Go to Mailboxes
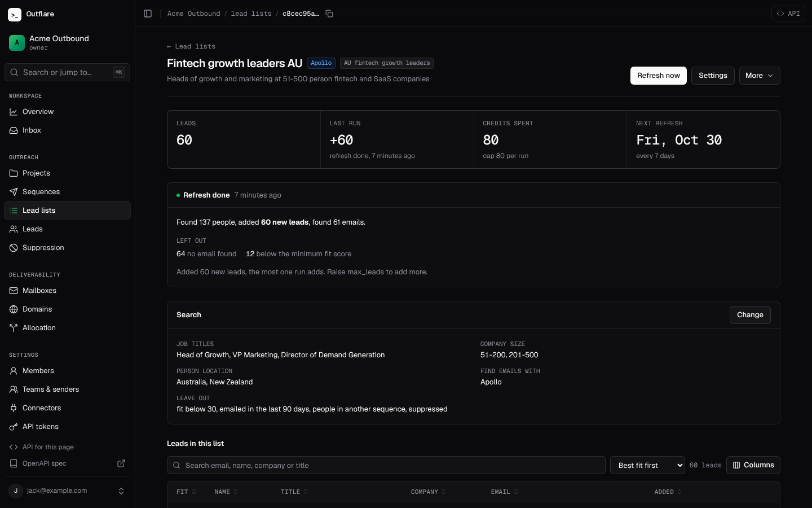The width and height of the screenshot is (812, 508). 67,291
